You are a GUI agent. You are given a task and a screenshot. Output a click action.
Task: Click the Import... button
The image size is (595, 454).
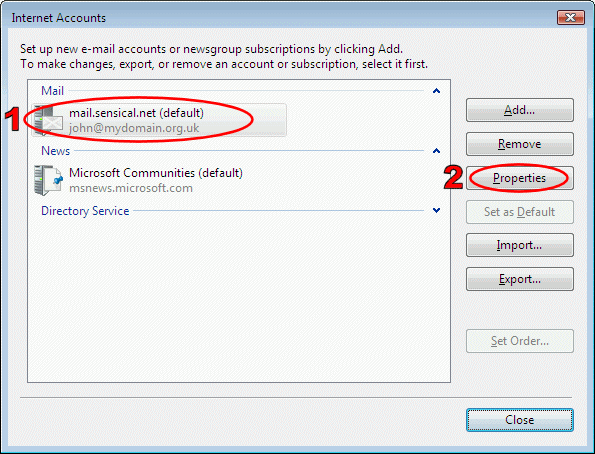click(519, 245)
